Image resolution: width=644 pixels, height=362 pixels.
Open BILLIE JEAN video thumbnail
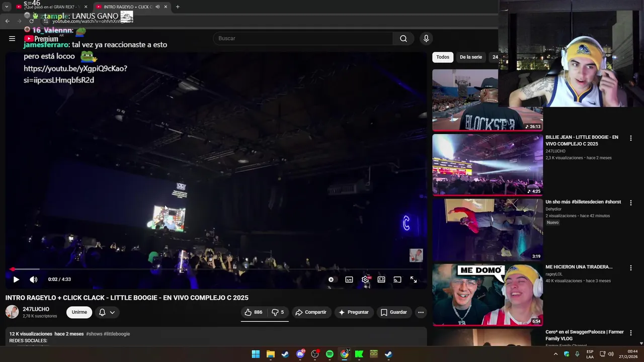[488, 164]
